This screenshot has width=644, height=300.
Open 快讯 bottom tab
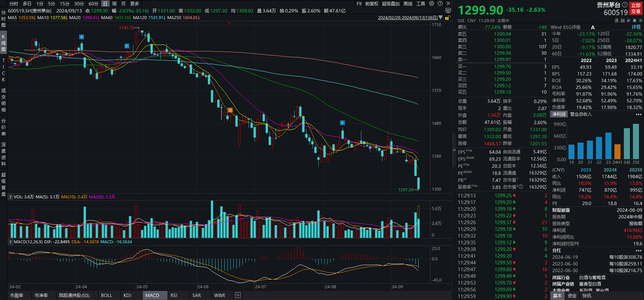coord(587,296)
